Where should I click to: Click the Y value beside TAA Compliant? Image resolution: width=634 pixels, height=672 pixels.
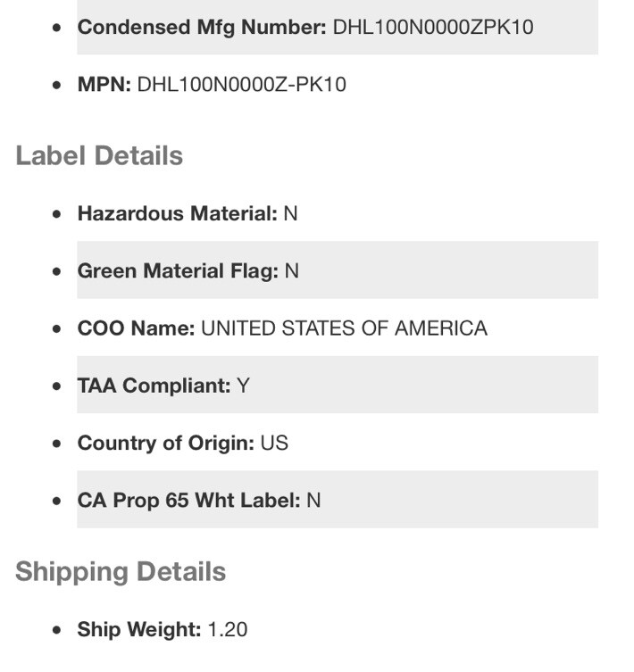[x=243, y=386]
